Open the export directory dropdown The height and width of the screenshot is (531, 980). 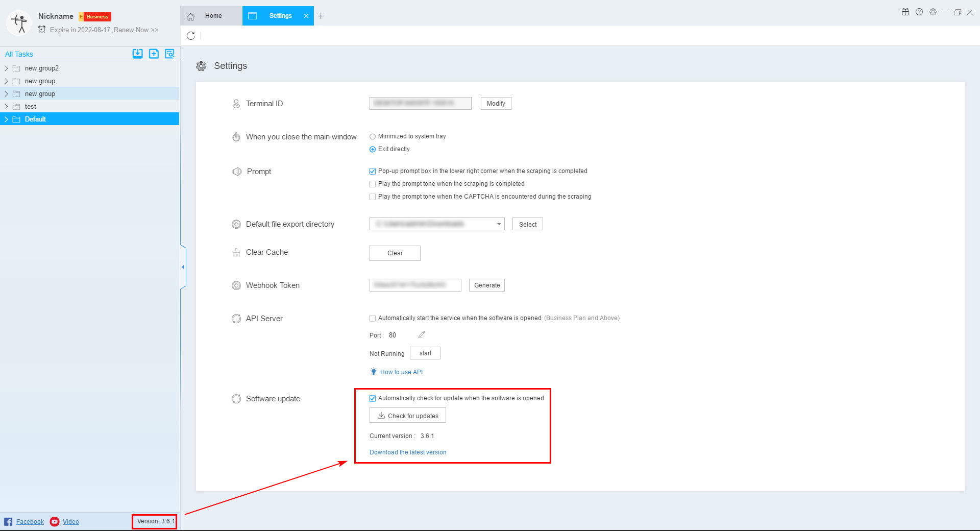[498, 224]
